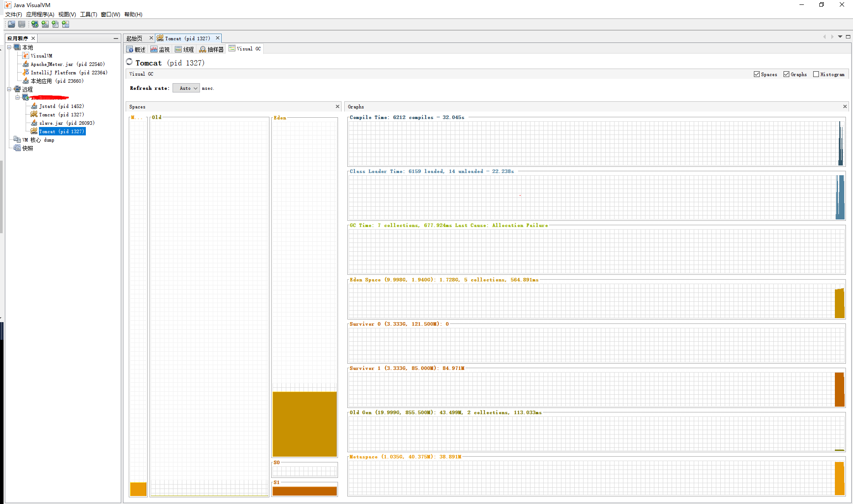Disable the Graphs checkbox
This screenshot has width=853, height=504.
click(x=786, y=74)
